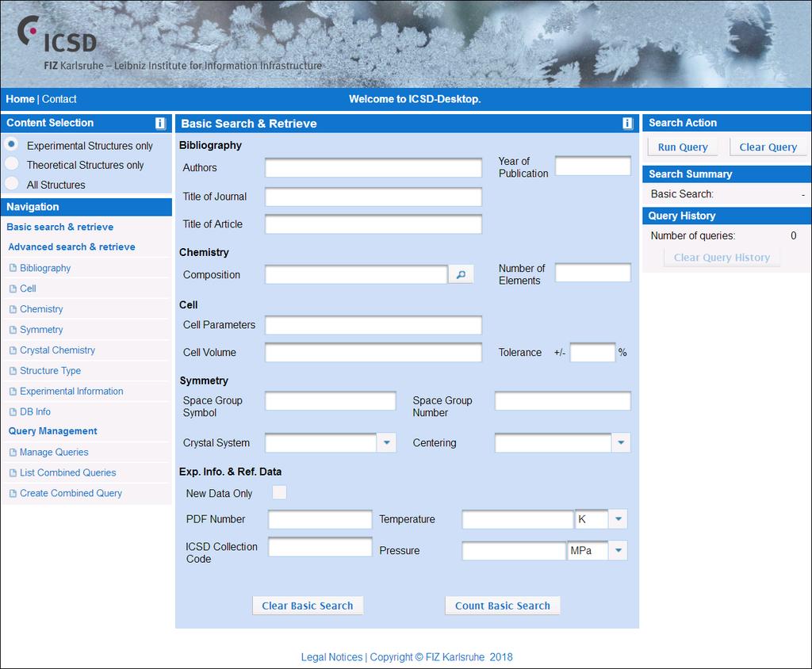Open the Crystal Chemistry search link

[57, 350]
